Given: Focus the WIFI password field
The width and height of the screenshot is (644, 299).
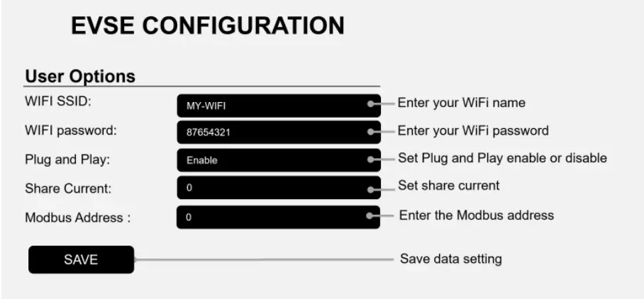Looking at the screenshot, I should [278, 132].
